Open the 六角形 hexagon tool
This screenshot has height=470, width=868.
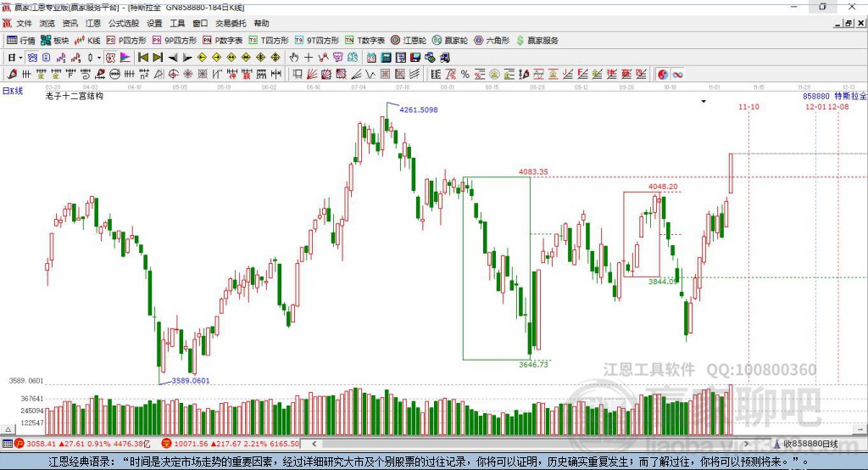coord(492,41)
